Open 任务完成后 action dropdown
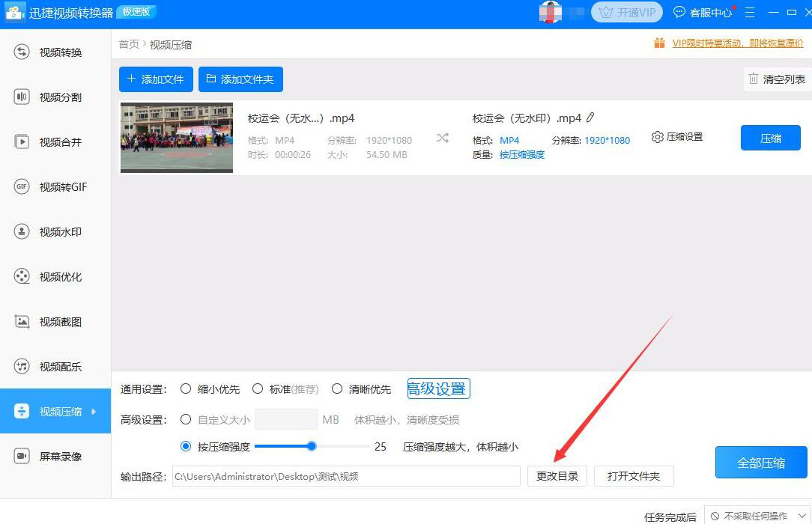Viewport: 812px width, 524px height. 757,517
